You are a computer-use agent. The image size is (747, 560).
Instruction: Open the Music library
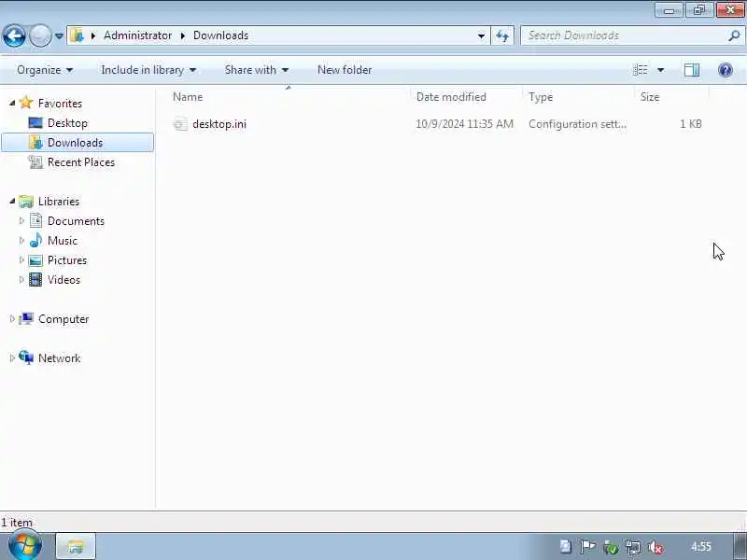[x=63, y=241]
